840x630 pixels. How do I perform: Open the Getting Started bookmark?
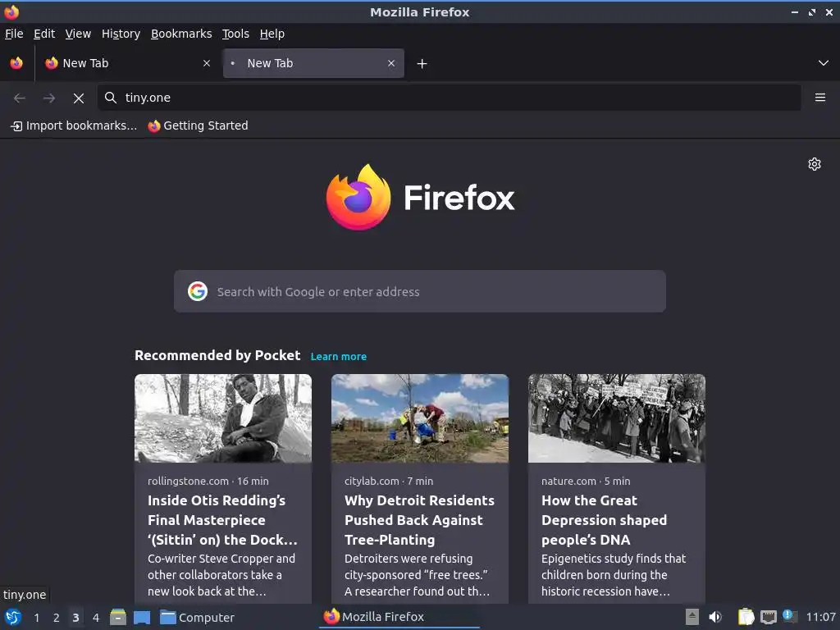tap(199, 126)
